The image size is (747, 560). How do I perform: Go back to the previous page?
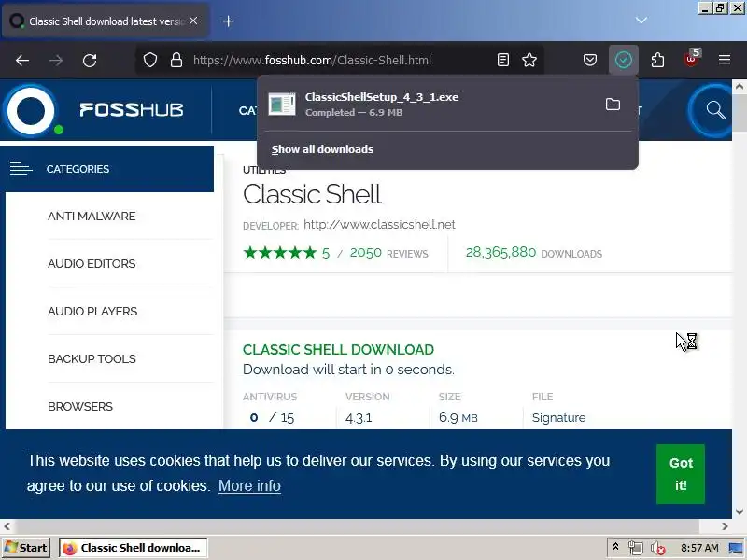point(22,60)
